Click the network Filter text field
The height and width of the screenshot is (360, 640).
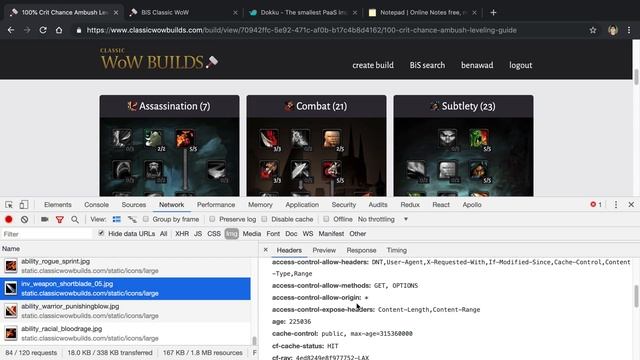pyautogui.click(x=47, y=234)
